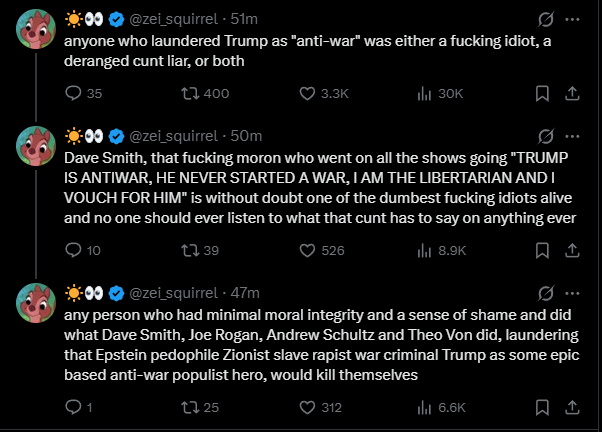Open squirrel avatar of the second tweet

[36, 146]
